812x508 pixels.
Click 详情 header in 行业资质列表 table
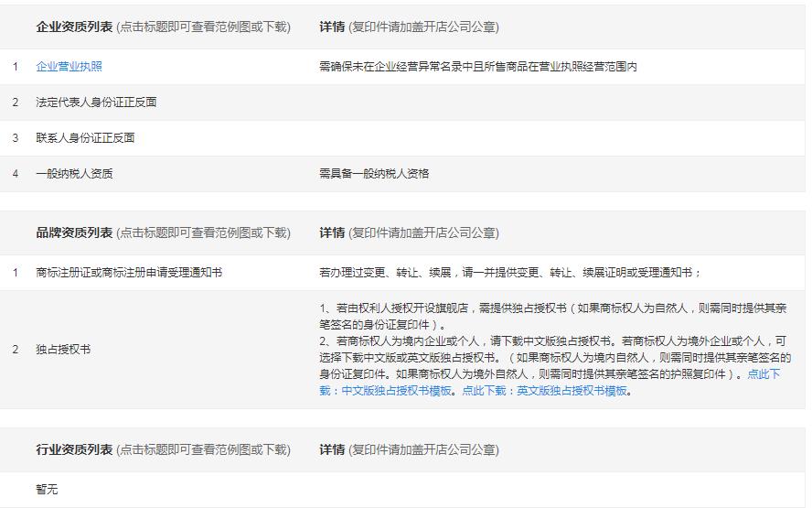[332, 450]
